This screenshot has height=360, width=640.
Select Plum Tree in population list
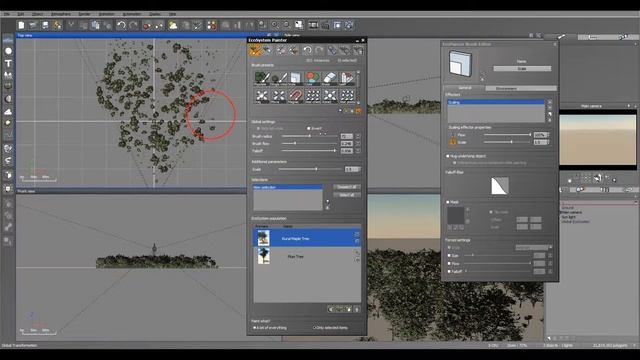coord(307,257)
